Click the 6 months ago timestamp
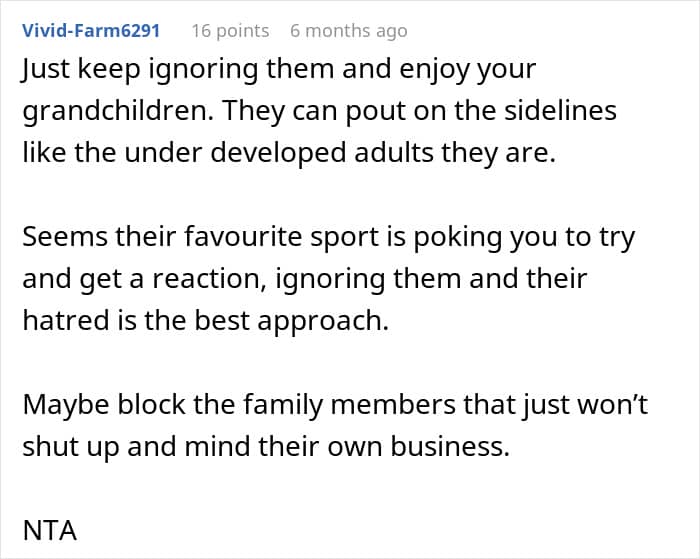 pyautogui.click(x=348, y=30)
